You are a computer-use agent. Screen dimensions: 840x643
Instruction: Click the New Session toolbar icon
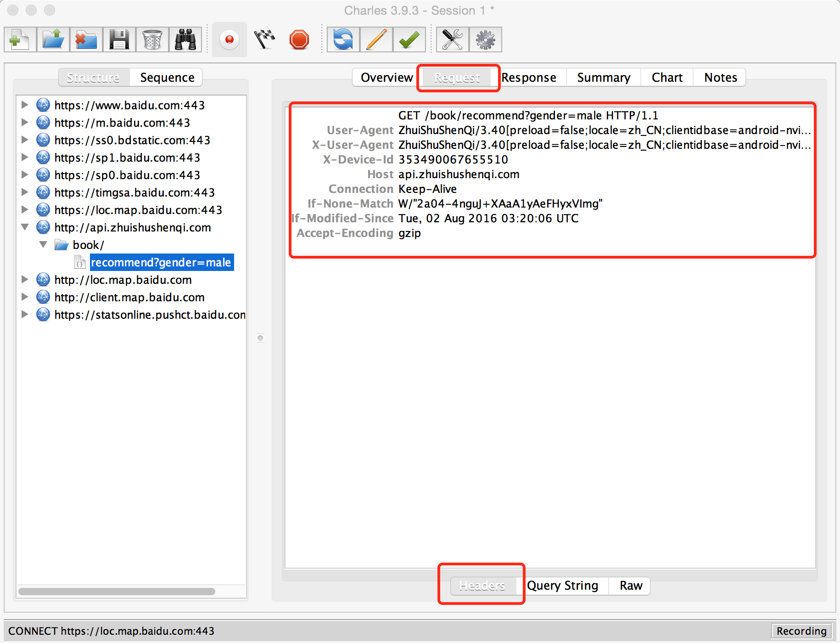point(20,40)
